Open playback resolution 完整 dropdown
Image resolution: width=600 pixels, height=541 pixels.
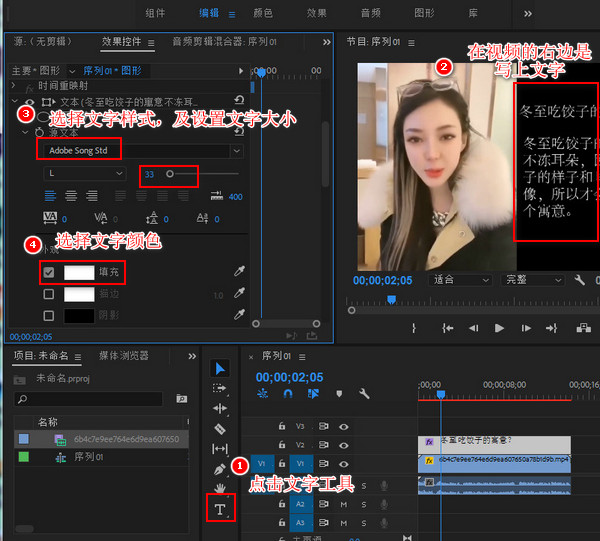(532, 280)
